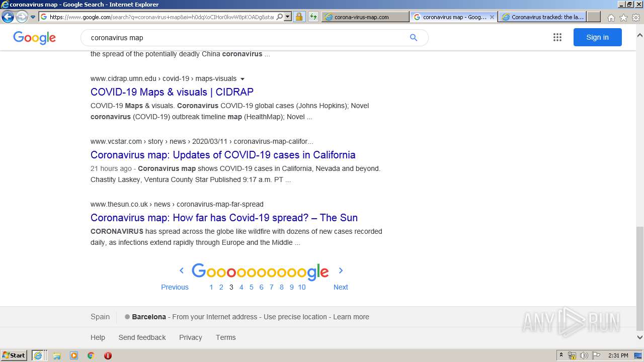Click the scrollbar up arrow
Viewport: 644px width, 362px height.
click(640, 35)
